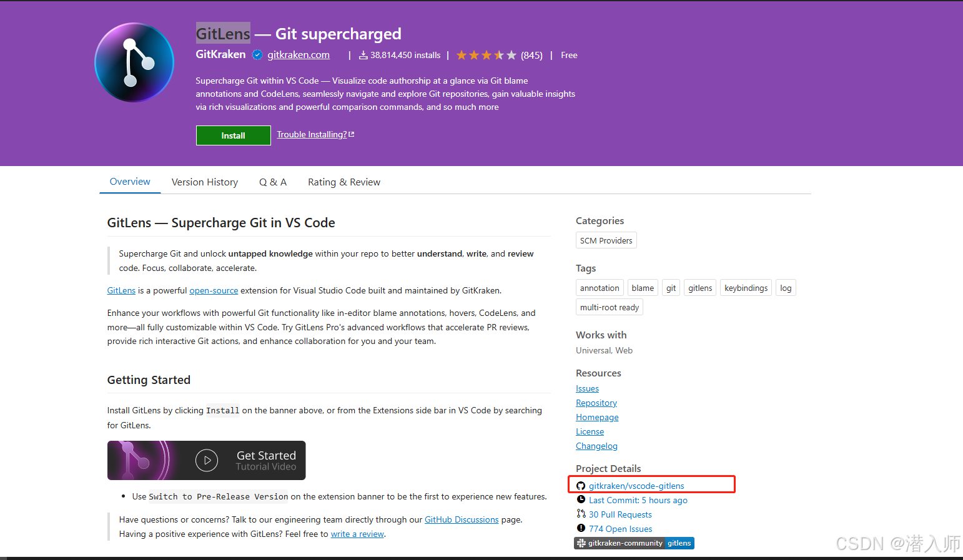Open the GitLens link in description
The height and width of the screenshot is (560, 963).
click(x=121, y=290)
